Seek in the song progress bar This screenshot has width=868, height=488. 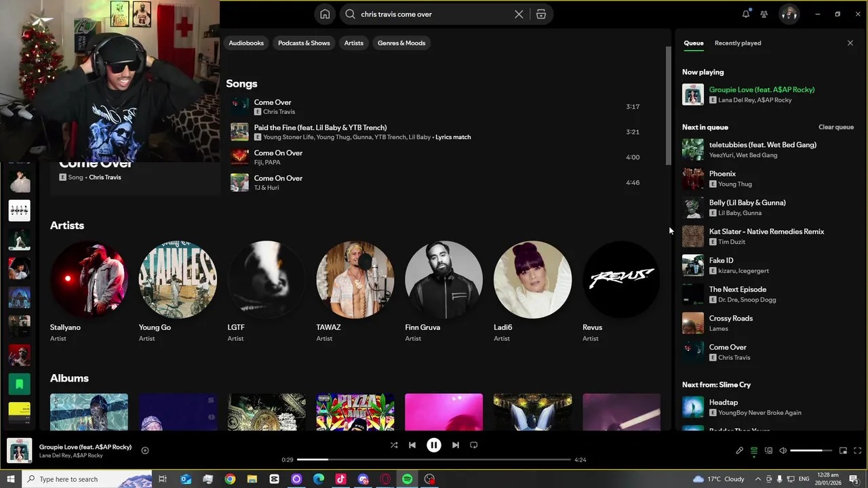(x=434, y=460)
